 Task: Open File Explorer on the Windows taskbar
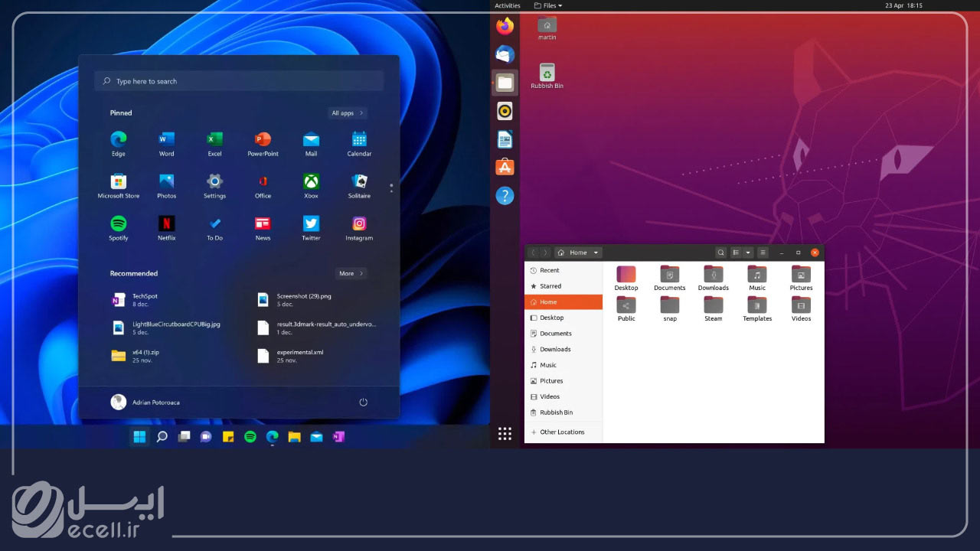pos(294,437)
